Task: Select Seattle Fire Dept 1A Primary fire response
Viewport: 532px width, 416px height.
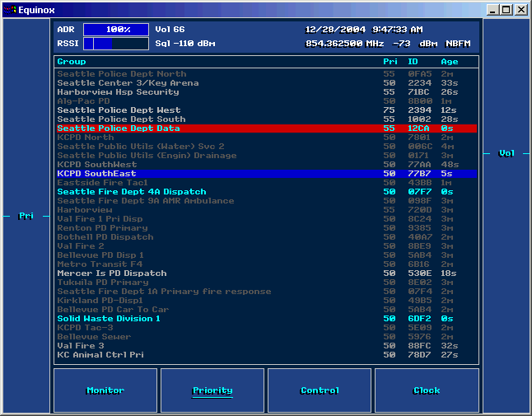Action: (267, 292)
